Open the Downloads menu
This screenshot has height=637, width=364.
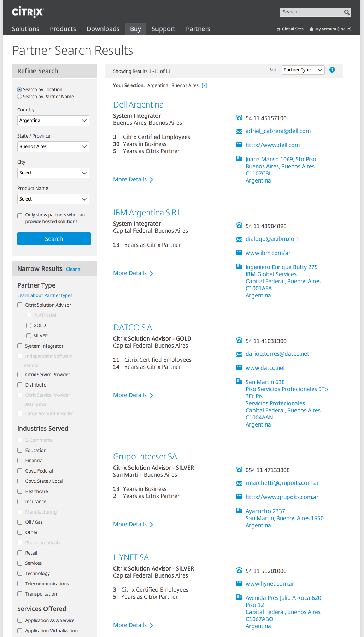click(103, 29)
